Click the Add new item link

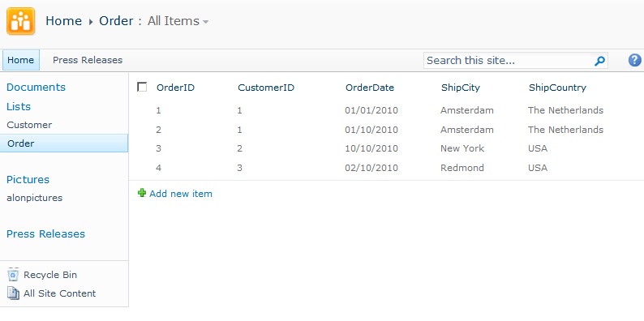(181, 194)
